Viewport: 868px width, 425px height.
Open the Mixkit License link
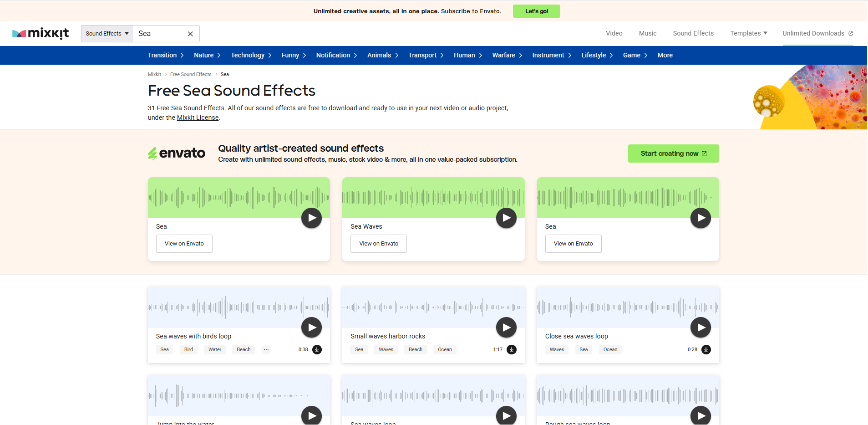(197, 117)
